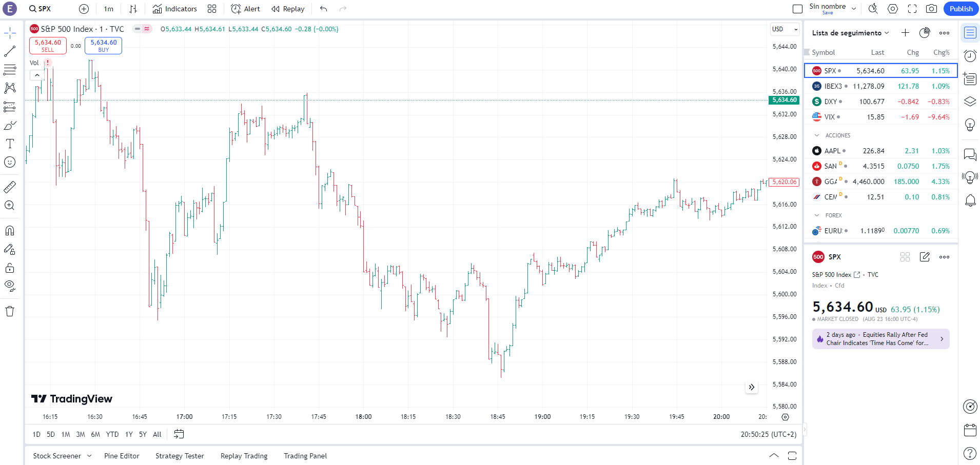Toggle hide all drawings eye icon
This screenshot has height=465, width=980.
click(10, 286)
